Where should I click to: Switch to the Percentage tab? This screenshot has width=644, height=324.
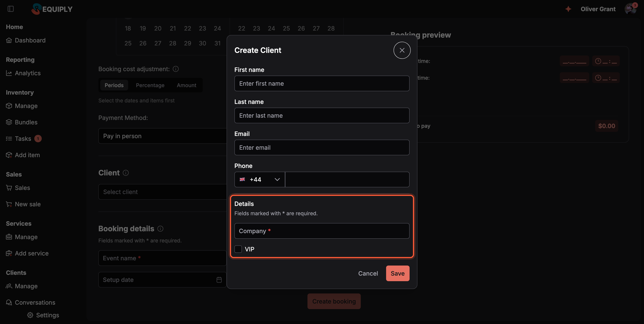pyautogui.click(x=150, y=85)
